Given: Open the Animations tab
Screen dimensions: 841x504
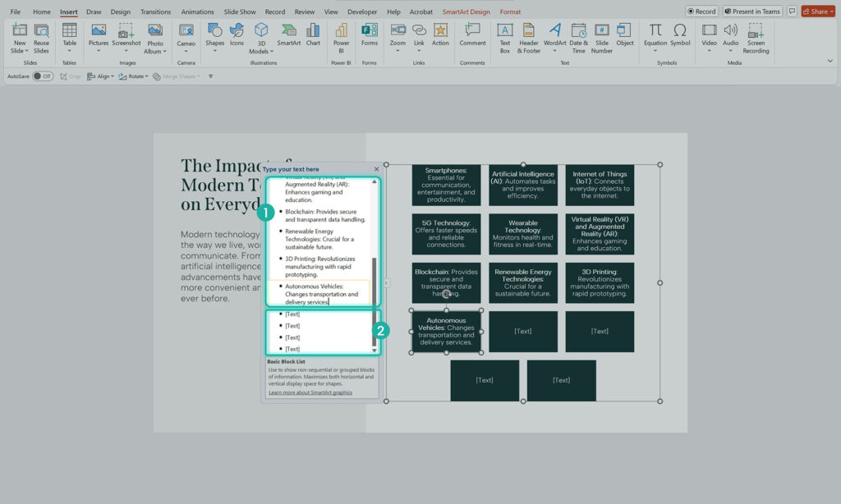Looking at the screenshot, I should point(197,11).
